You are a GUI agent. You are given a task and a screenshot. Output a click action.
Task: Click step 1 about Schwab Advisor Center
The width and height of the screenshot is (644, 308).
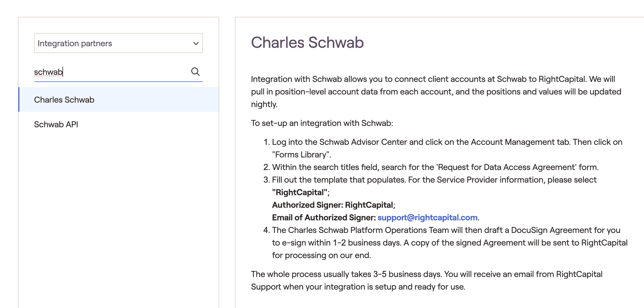(447, 142)
